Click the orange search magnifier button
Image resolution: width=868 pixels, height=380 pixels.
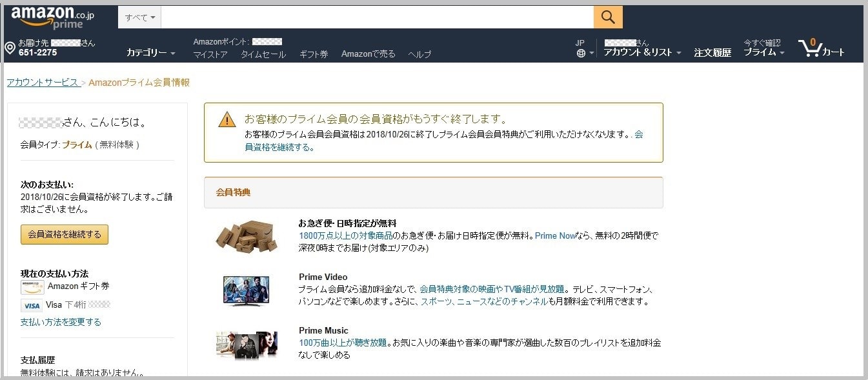click(608, 17)
